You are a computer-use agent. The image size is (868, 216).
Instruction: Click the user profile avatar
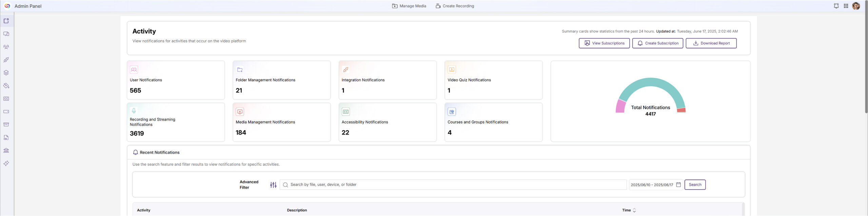tap(856, 6)
